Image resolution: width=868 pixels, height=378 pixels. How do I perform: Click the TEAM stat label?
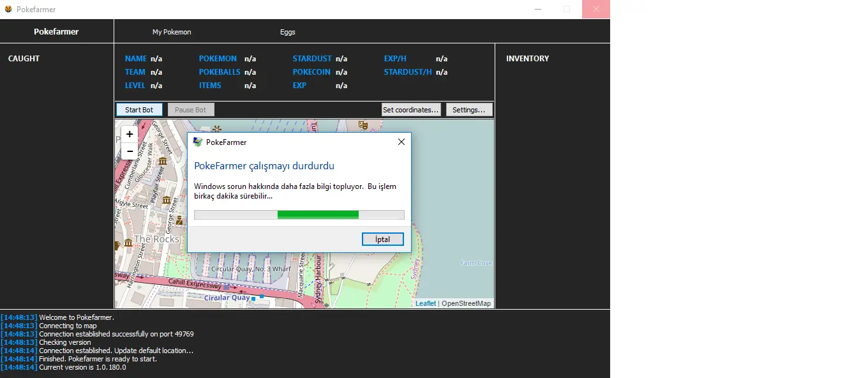pyautogui.click(x=135, y=72)
